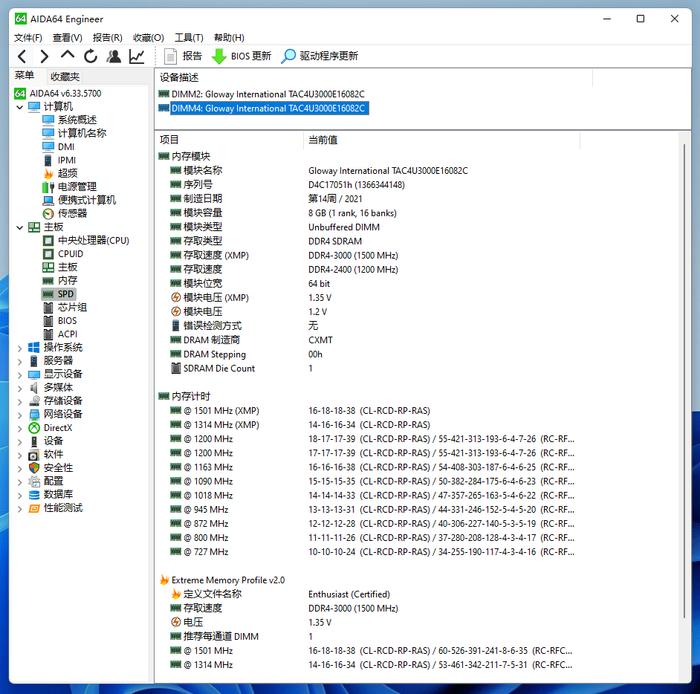Expand the 显示设备 tree node

coord(20,375)
